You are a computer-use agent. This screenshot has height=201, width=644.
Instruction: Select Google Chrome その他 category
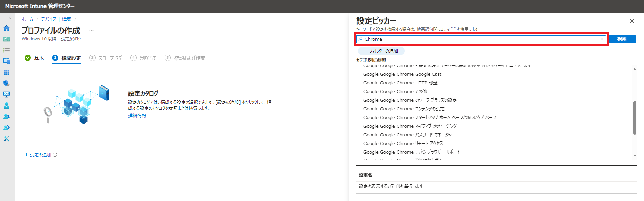point(395,91)
